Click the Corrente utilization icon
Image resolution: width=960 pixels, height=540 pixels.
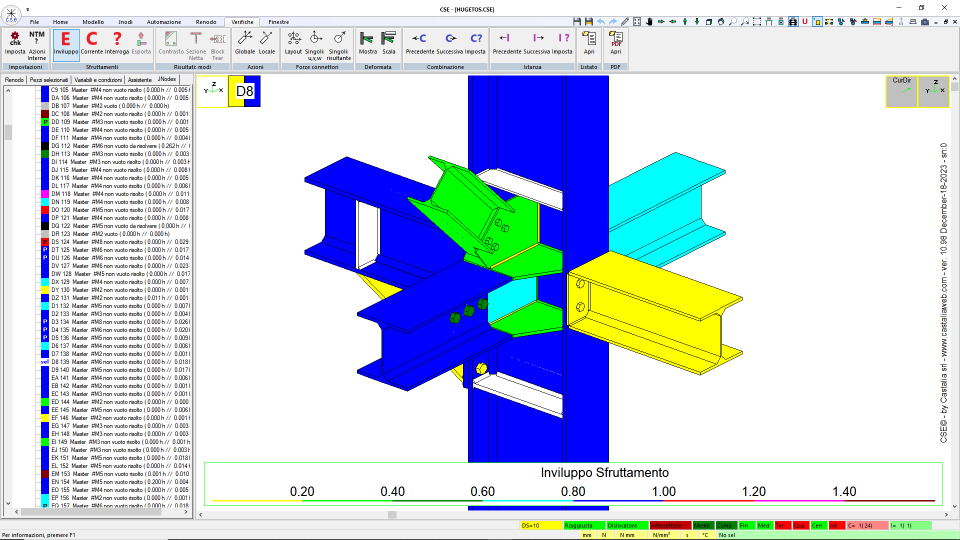click(x=92, y=44)
